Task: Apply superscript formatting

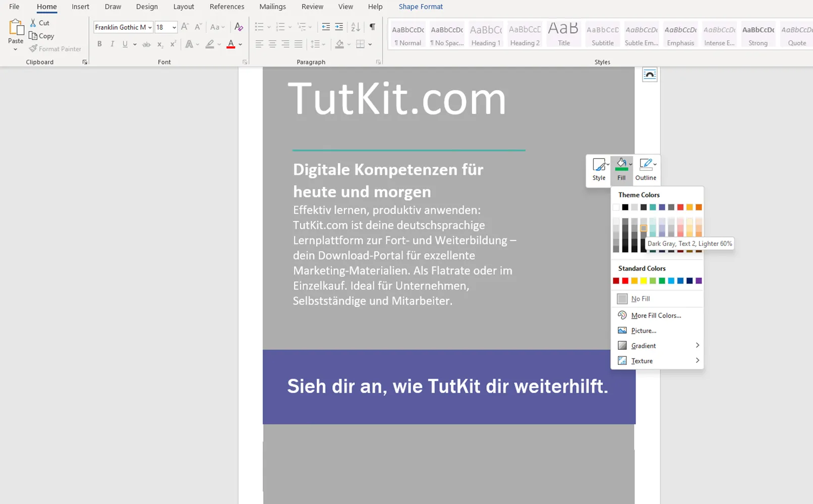Action: [x=173, y=44]
